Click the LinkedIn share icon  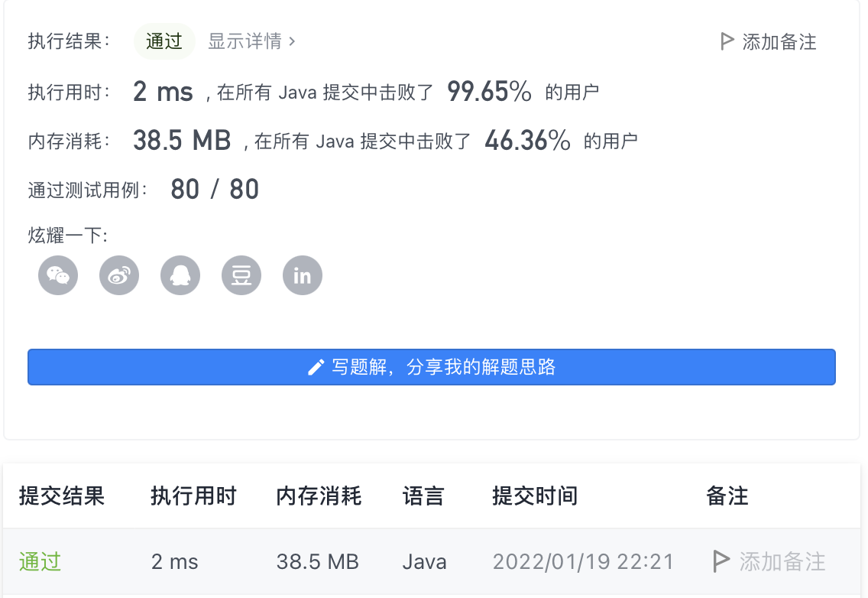[302, 275]
